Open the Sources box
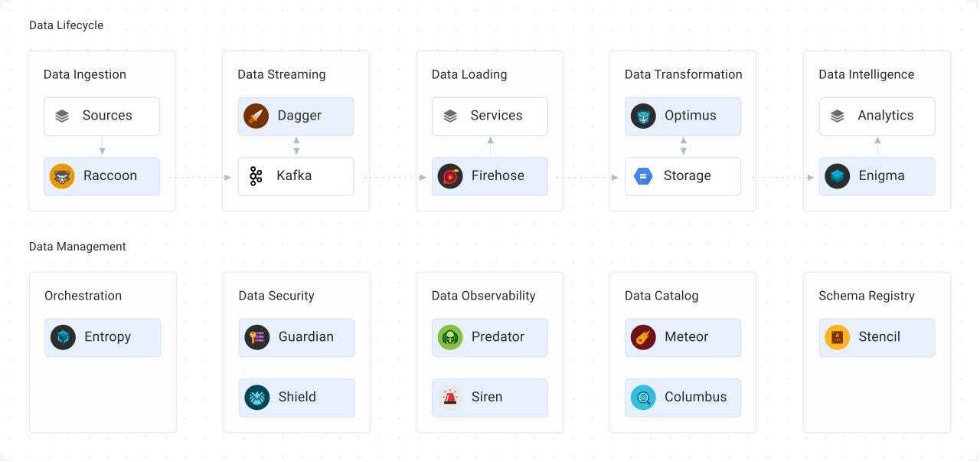980x462 pixels. click(102, 116)
